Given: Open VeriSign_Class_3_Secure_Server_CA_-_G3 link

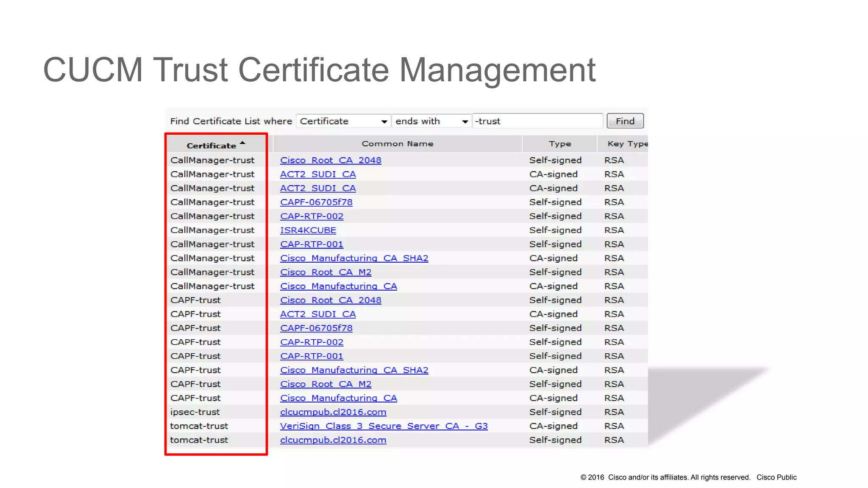Looking at the screenshot, I should click(384, 426).
